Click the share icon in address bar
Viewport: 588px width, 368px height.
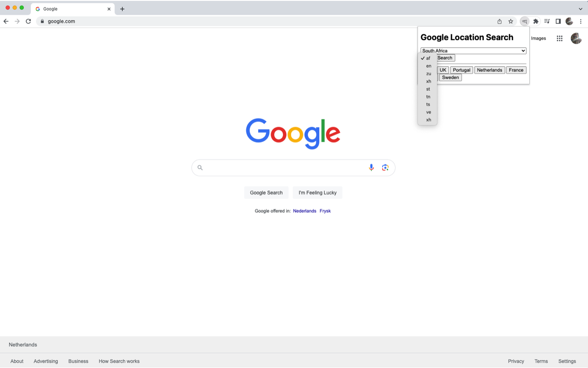tap(499, 21)
